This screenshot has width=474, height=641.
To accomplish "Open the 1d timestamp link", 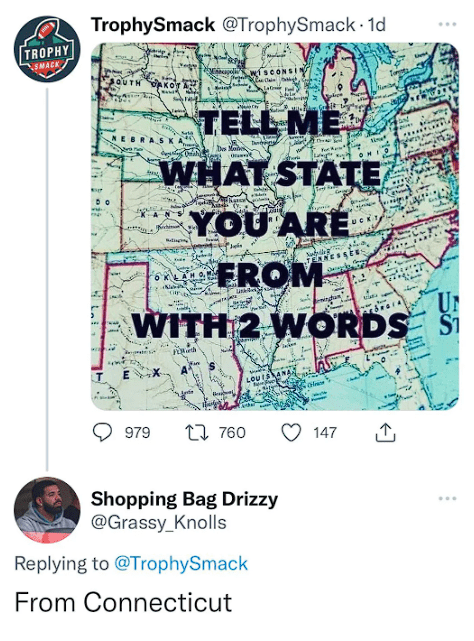I will tap(377, 25).
